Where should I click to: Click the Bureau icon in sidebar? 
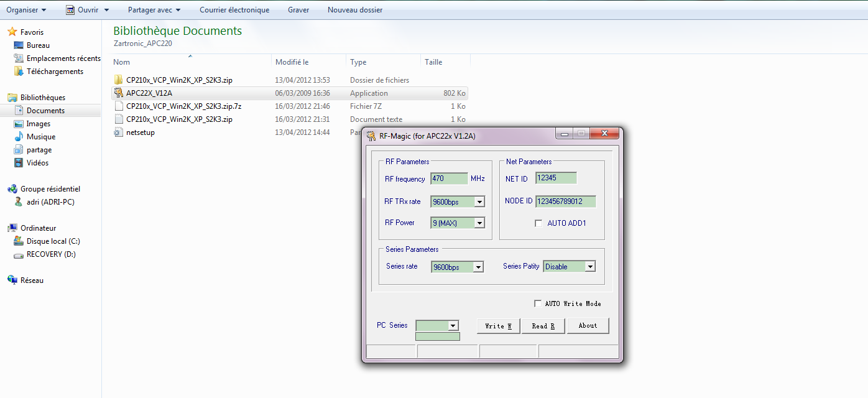click(x=19, y=45)
